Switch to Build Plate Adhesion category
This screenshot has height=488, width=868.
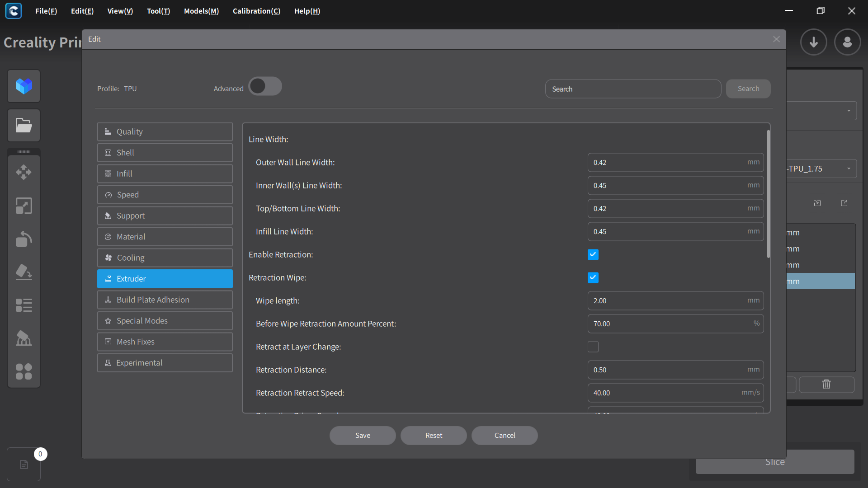(165, 300)
